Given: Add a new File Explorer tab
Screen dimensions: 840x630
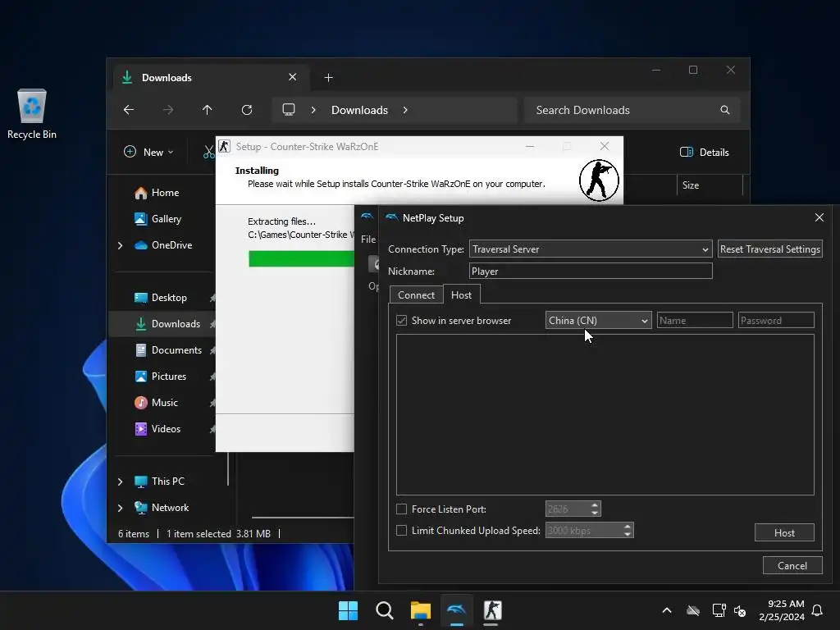Looking at the screenshot, I should [x=328, y=78].
